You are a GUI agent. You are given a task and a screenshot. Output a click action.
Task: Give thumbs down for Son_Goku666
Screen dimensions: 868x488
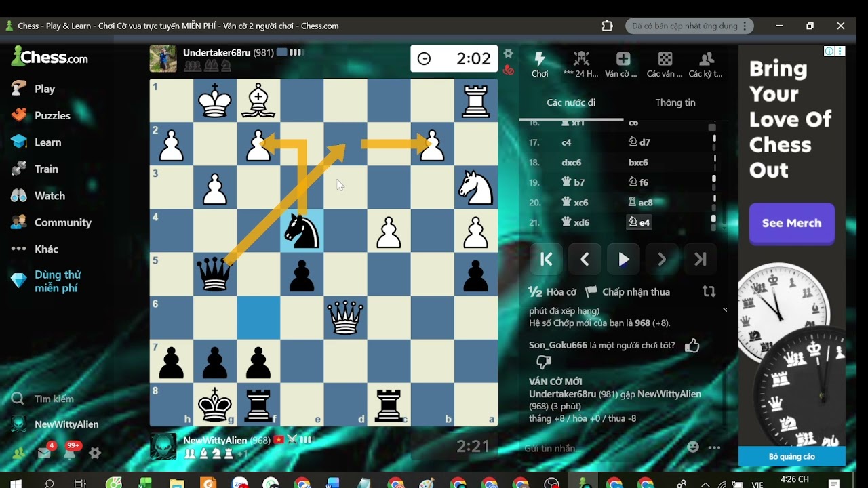pyautogui.click(x=544, y=363)
